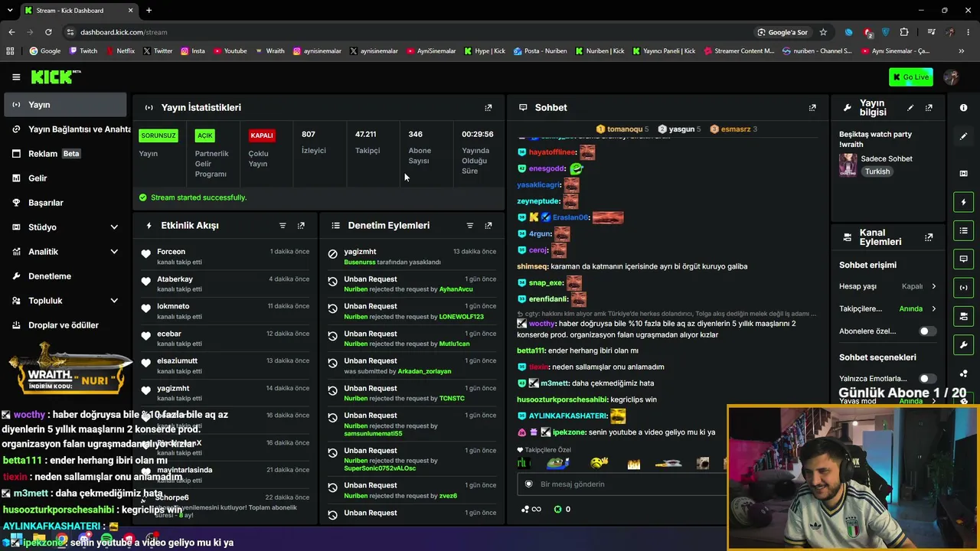The height and width of the screenshot is (551, 980).
Task: Pop out the Yayın bilgisi panel
Action: [929, 108]
